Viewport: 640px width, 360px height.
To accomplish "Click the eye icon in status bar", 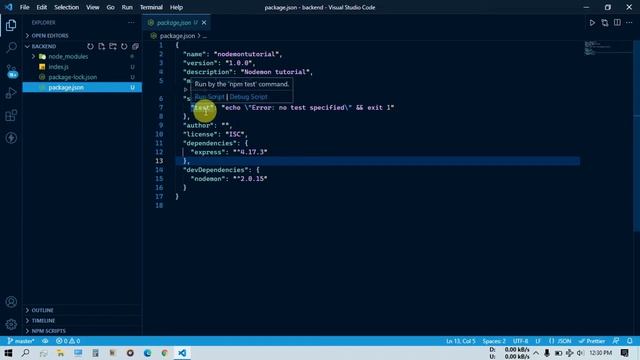I will (x=45, y=341).
